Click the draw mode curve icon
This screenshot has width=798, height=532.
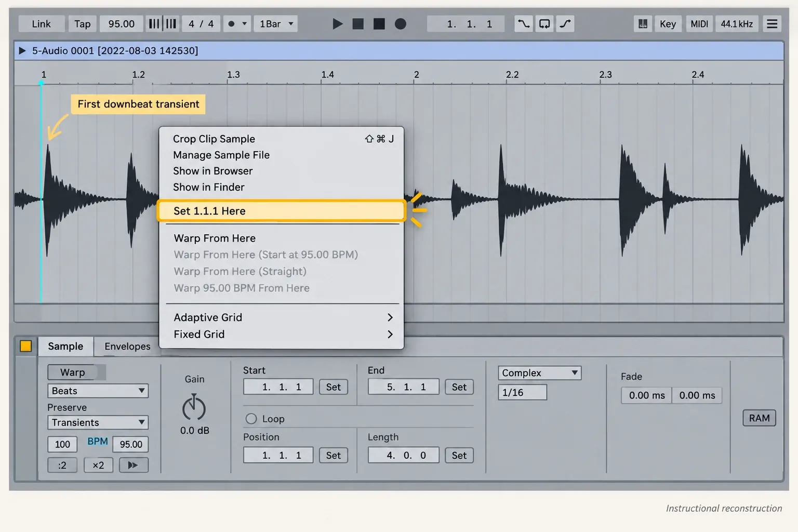tap(565, 24)
